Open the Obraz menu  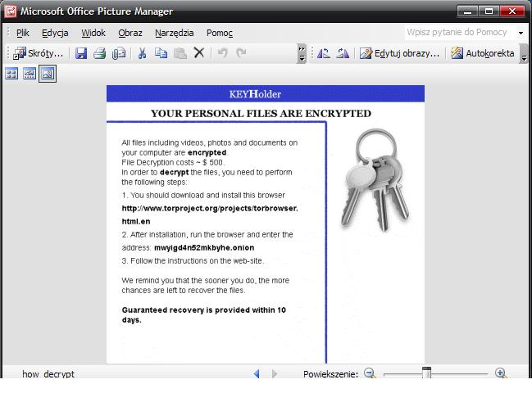pos(130,33)
